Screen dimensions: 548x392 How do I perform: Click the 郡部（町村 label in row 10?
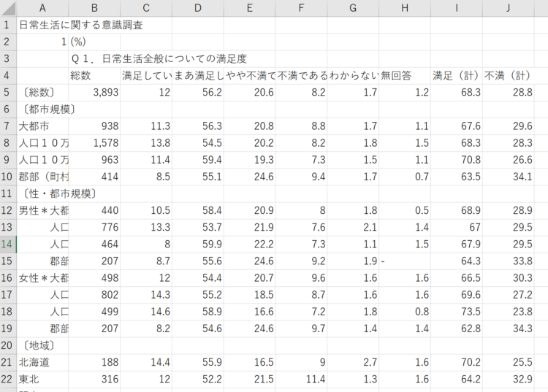point(44,177)
